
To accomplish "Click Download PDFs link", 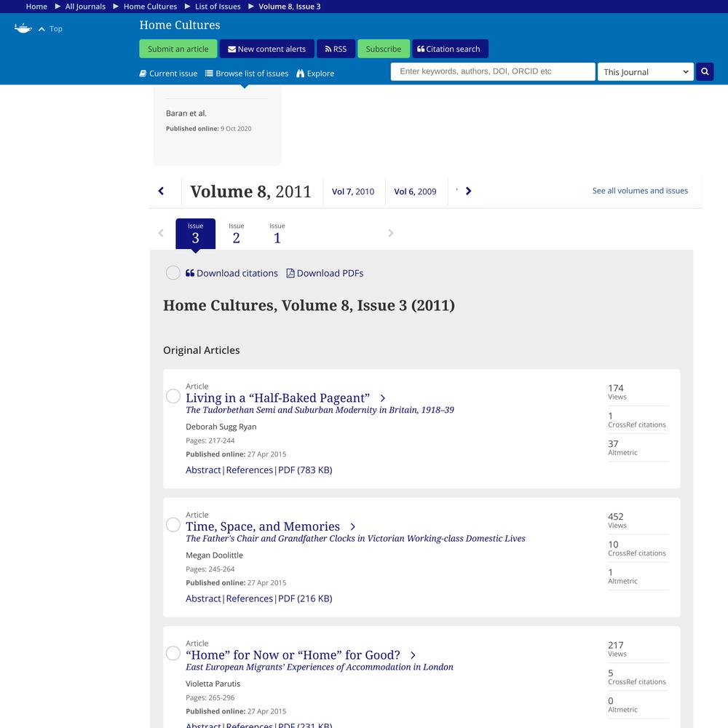I will point(325,273).
